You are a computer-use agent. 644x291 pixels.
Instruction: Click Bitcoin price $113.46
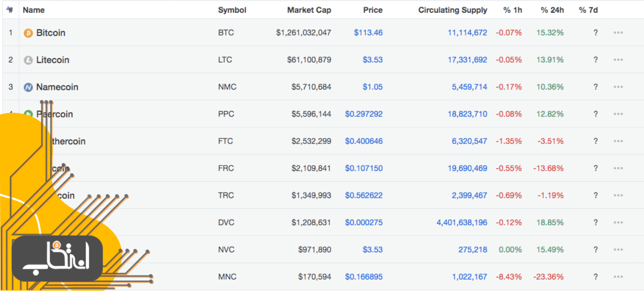coord(368,33)
